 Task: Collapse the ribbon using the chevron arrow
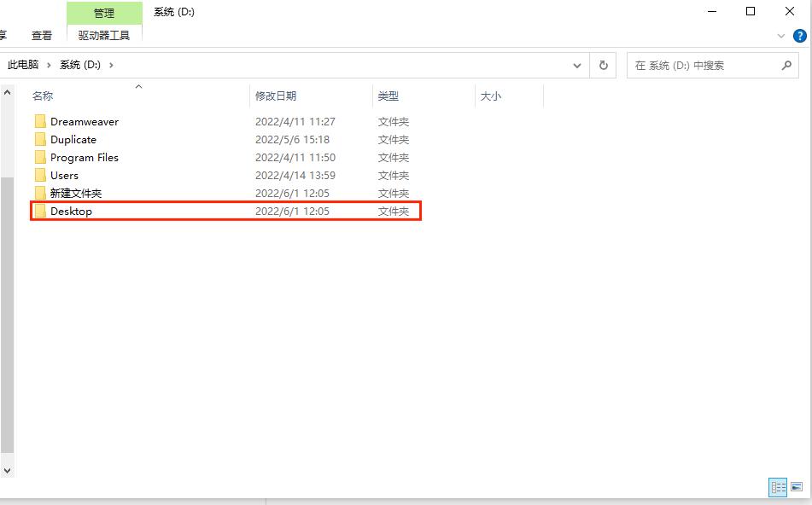click(x=782, y=35)
